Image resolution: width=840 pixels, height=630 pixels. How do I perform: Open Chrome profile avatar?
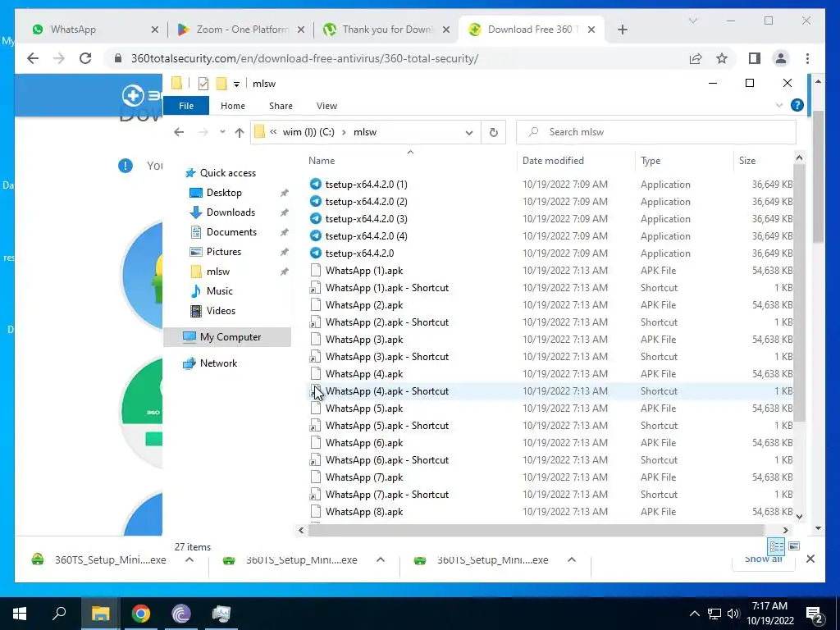[x=781, y=58]
